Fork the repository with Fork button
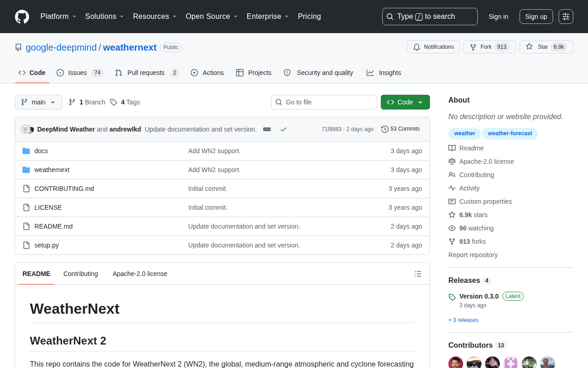The image size is (588, 368). 490,47
